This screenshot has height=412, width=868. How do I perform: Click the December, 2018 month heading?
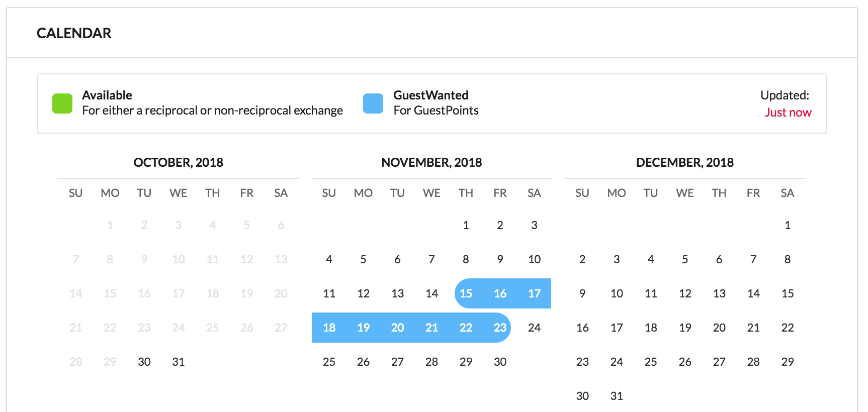click(x=684, y=162)
